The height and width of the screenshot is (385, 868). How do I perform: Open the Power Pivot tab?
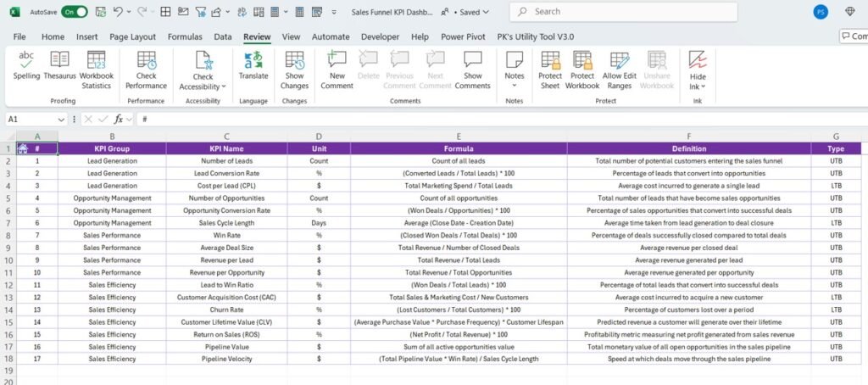pyautogui.click(x=463, y=36)
